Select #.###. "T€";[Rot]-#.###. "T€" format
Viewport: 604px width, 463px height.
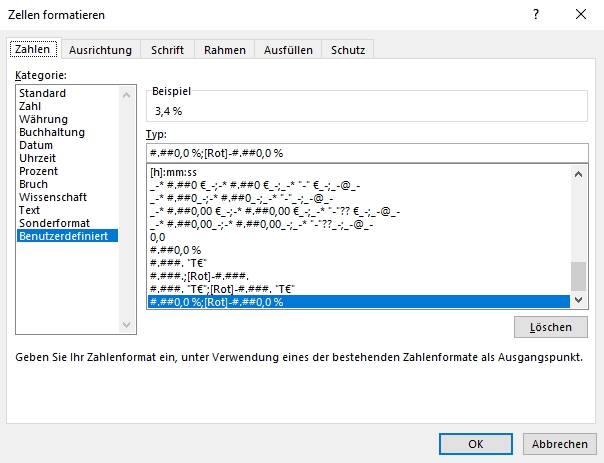point(359,289)
